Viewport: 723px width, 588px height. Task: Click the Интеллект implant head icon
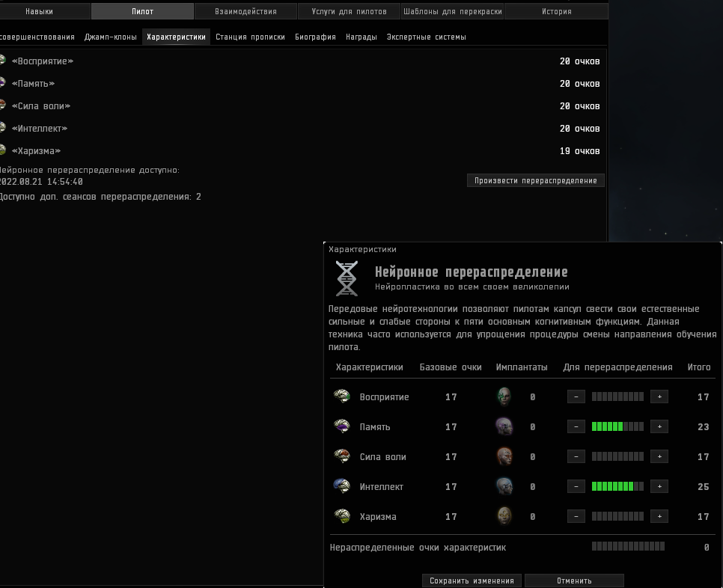pyautogui.click(x=504, y=486)
